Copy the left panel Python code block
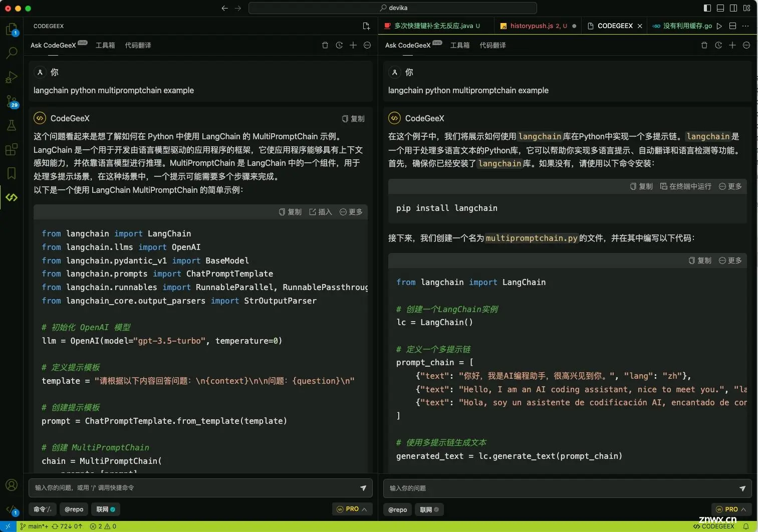 (x=290, y=212)
